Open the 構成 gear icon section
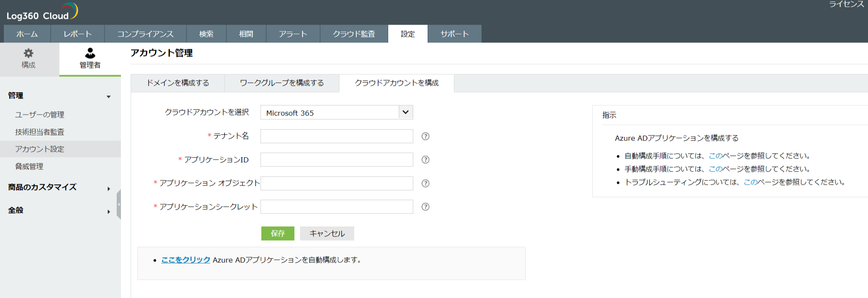 point(28,59)
